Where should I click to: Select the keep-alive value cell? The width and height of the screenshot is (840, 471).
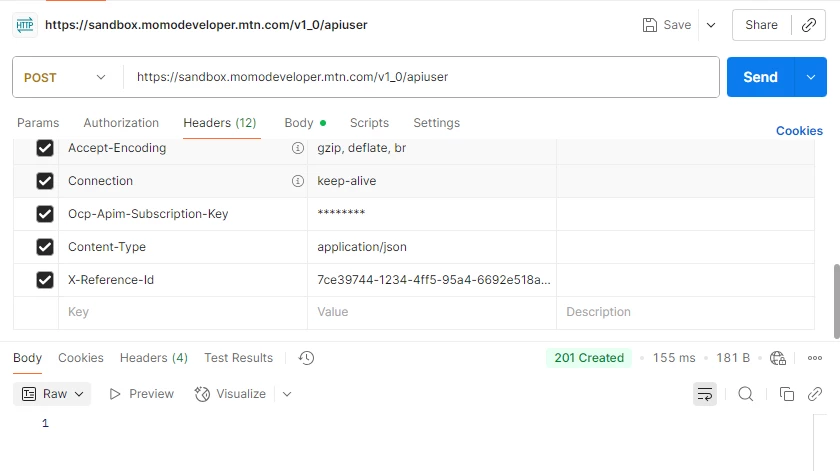coord(432,181)
